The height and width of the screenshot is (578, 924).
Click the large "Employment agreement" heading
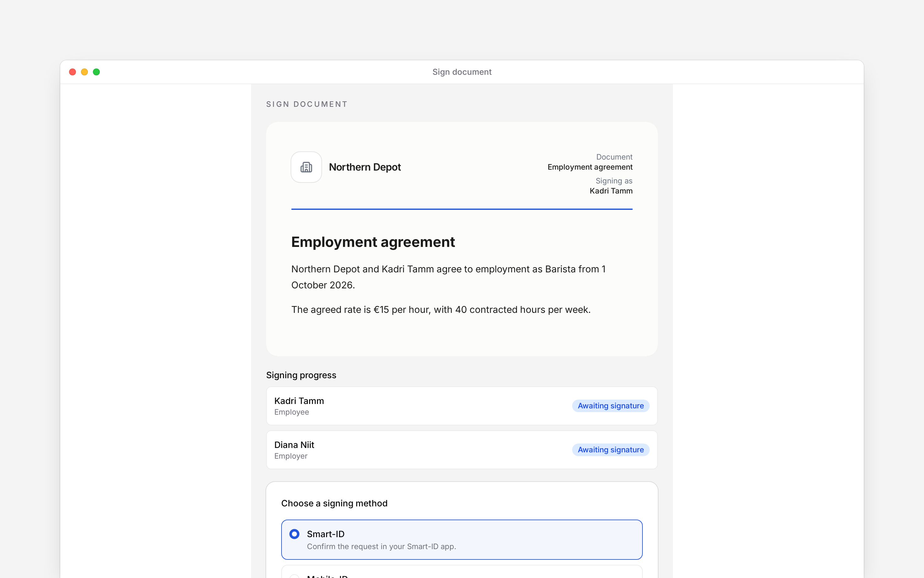tap(373, 242)
